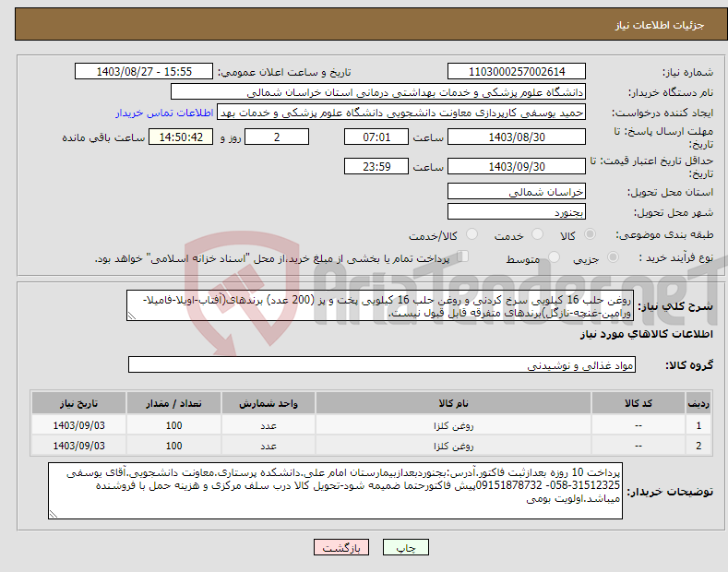
Task: Click the جزئیات اطلاعات نیاز page title
Action: click(x=660, y=25)
